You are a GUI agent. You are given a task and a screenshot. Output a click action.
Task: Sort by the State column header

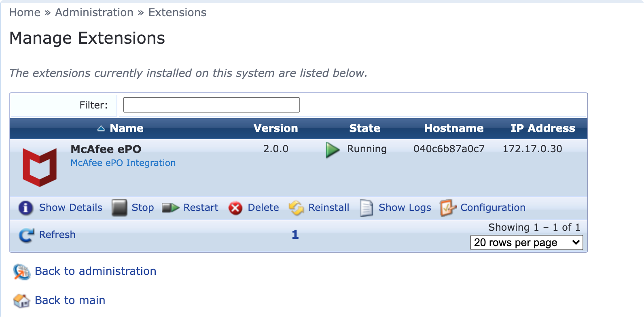click(x=365, y=128)
